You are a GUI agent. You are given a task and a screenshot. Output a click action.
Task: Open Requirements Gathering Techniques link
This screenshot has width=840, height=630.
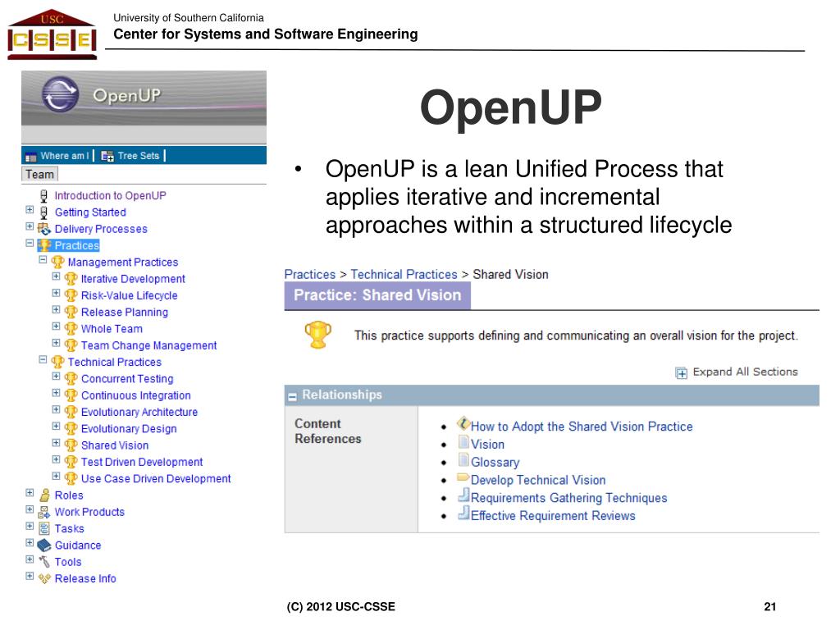coord(569,498)
